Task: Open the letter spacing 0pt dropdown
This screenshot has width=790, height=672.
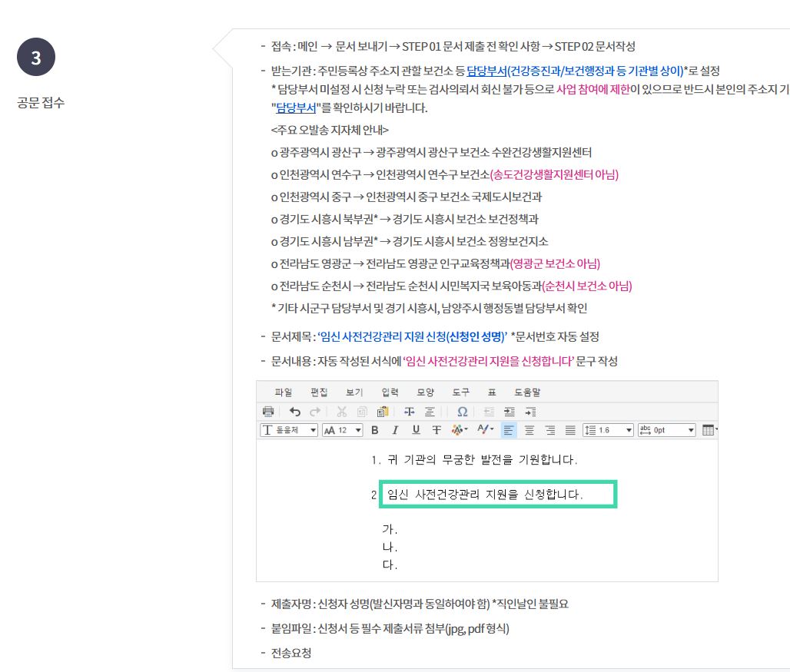Action: click(x=666, y=429)
